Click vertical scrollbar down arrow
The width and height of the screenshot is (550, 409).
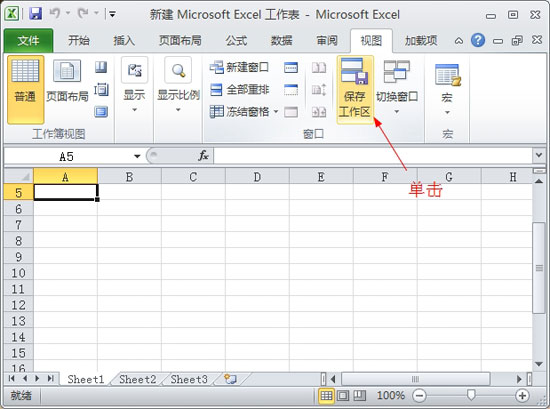[x=539, y=364]
